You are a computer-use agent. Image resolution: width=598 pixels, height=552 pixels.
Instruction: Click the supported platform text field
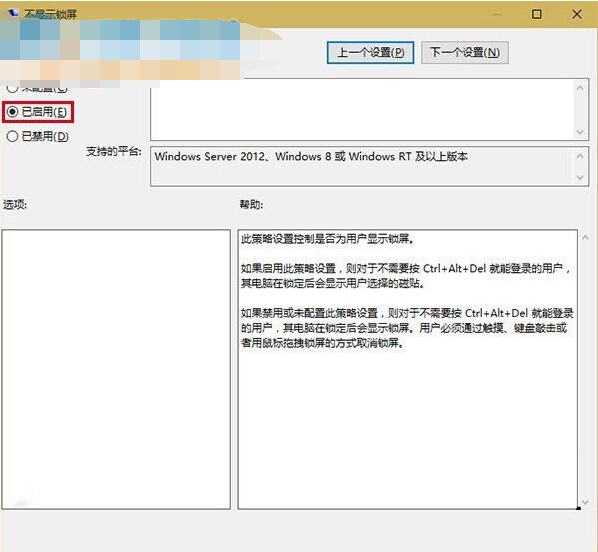362,166
